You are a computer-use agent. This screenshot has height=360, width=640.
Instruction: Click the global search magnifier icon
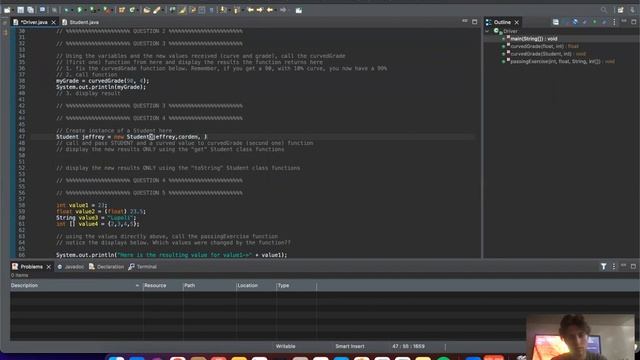click(x=604, y=10)
